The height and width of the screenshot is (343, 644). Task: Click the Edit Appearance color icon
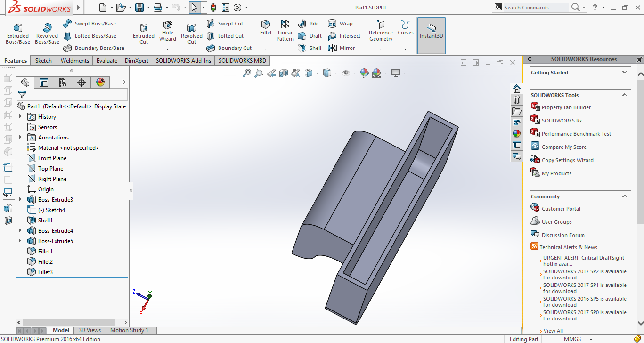click(x=364, y=73)
